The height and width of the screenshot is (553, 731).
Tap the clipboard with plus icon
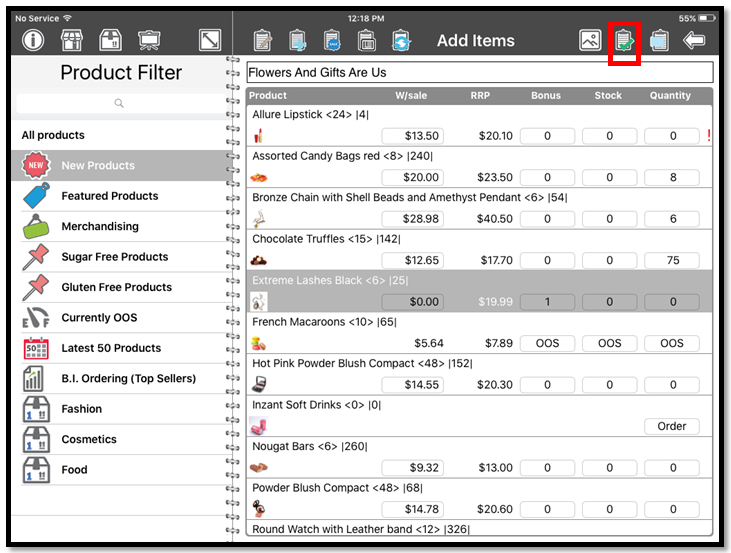pyautogui.click(x=297, y=41)
